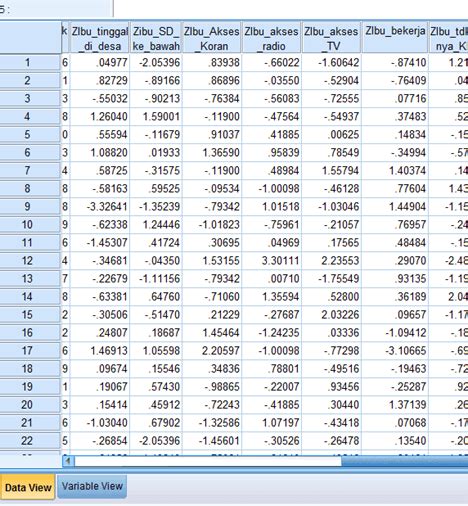Select the Data View tab
The image size is (468, 506).
(28, 487)
